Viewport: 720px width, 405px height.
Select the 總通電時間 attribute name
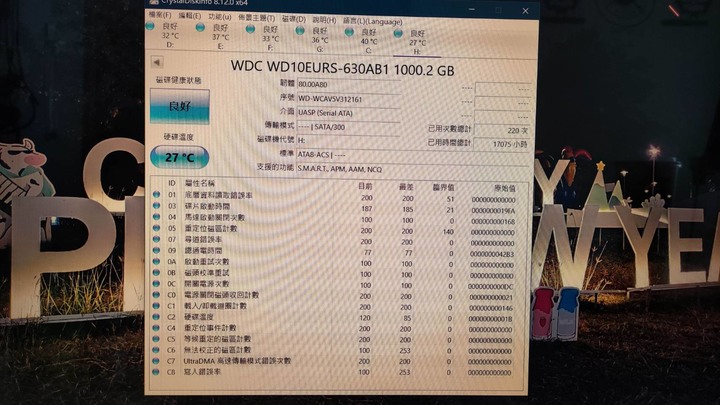coord(203,250)
